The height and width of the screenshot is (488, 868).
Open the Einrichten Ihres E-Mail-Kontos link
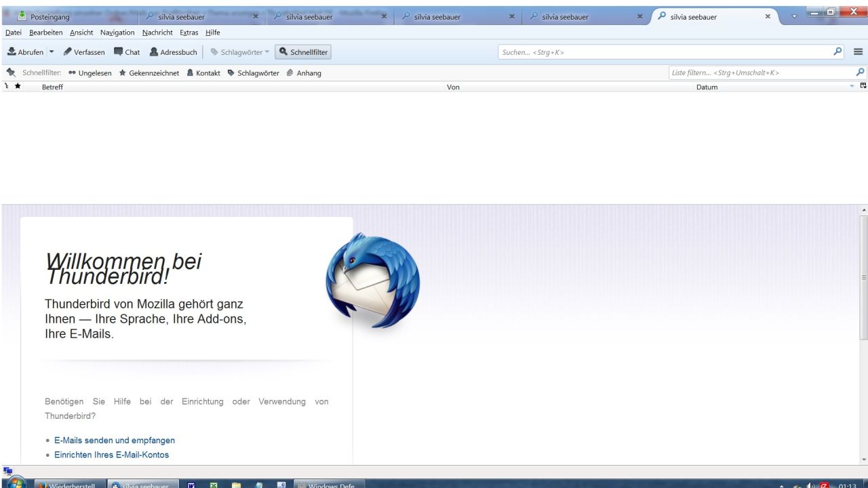point(111,455)
